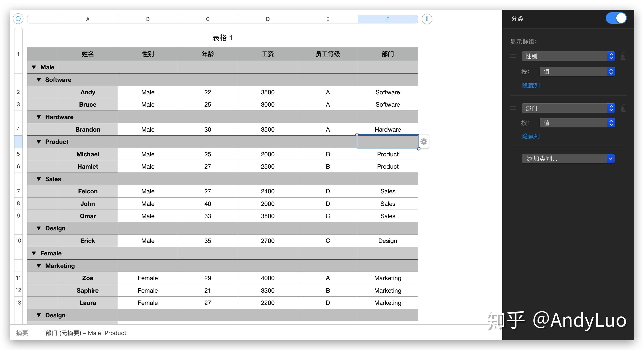
Task: Select John's age cell 40
Action: pos(208,204)
